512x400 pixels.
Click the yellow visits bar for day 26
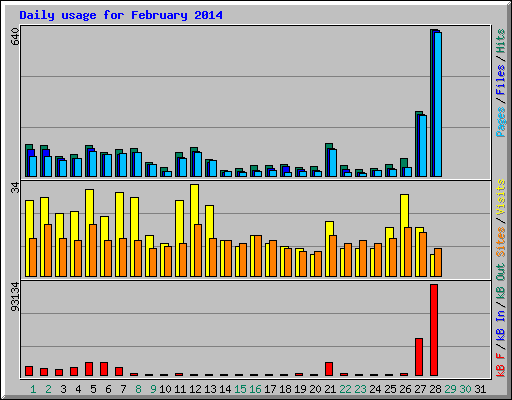[403, 235]
